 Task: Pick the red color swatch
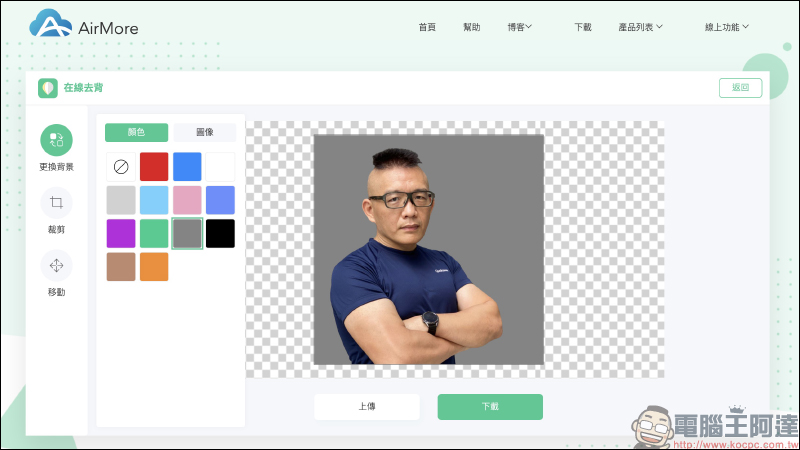[x=154, y=166]
